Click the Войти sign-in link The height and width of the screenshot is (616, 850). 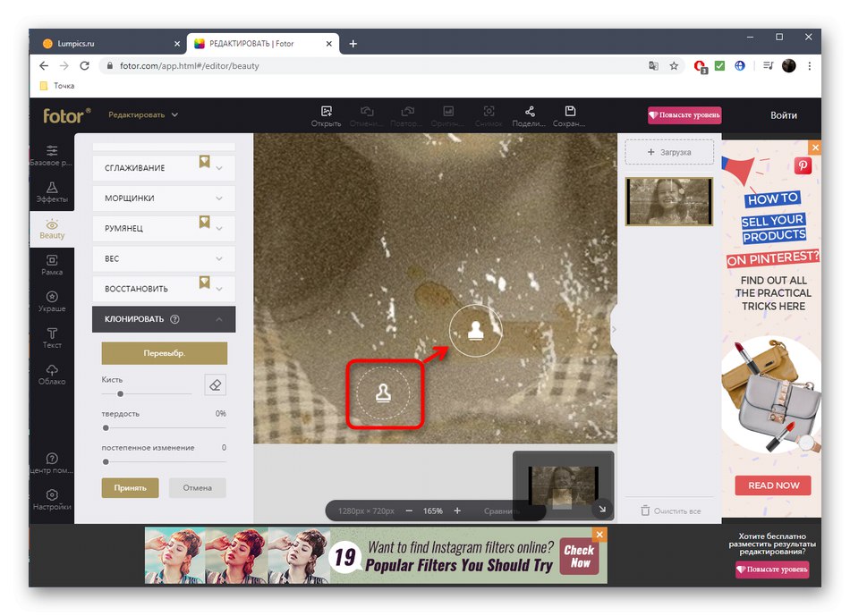pos(783,114)
